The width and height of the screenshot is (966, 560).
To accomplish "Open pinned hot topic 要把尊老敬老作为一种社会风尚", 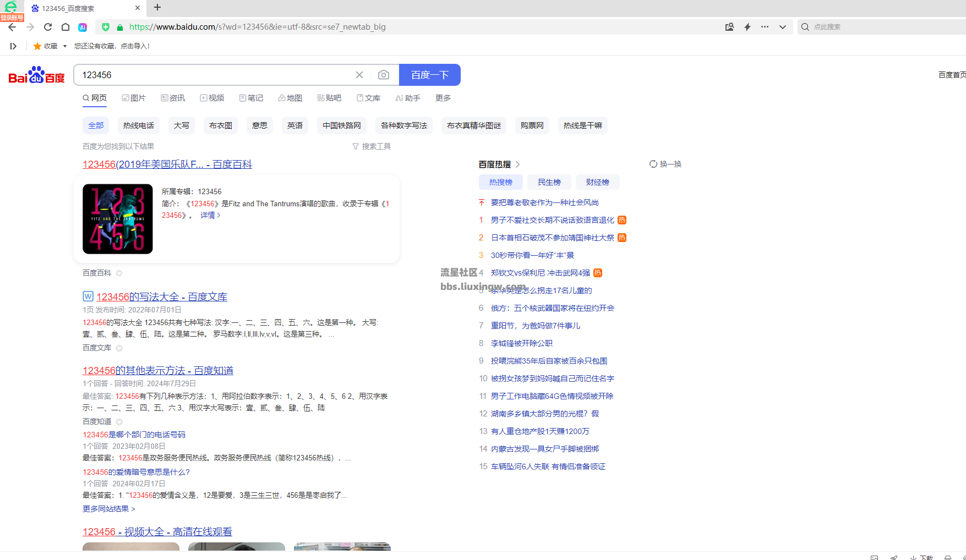I will (x=545, y=202).
